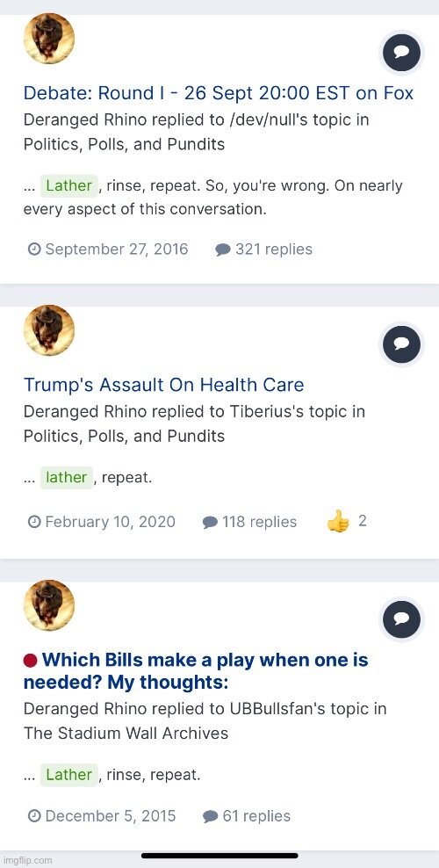439x868 pixels.
Task: Open Debate: Round I topic link
Action: pos(219,93)
